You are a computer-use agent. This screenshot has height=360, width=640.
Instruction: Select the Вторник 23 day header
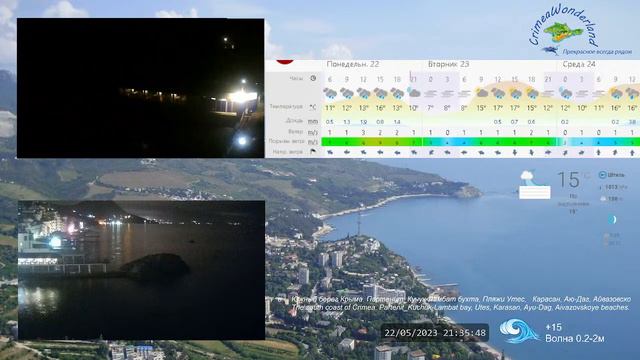tap(448, 64)
